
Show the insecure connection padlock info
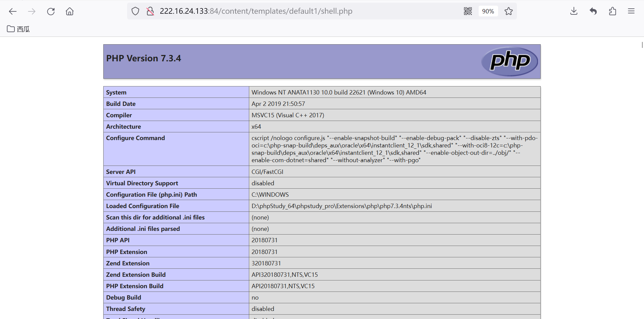tap(150, 11)
